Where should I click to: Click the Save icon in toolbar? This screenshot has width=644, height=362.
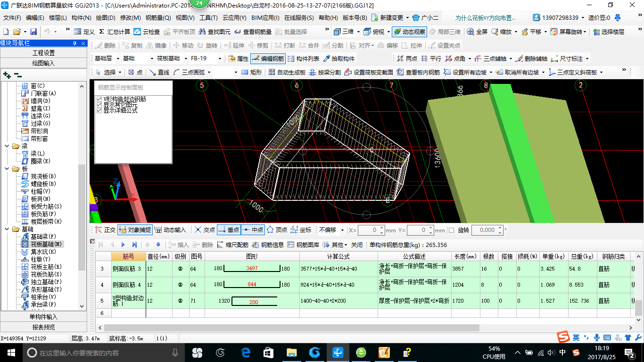(33, 32)
